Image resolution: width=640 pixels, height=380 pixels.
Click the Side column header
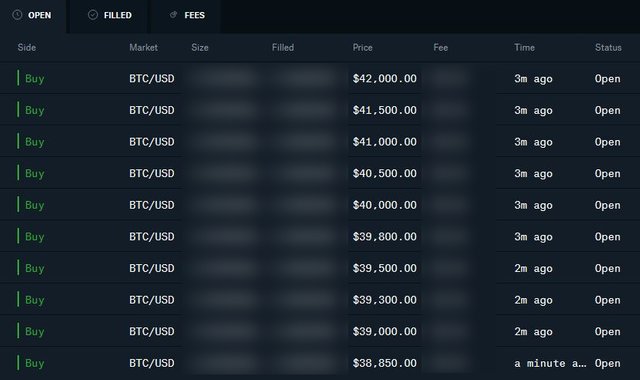point(27,47)
